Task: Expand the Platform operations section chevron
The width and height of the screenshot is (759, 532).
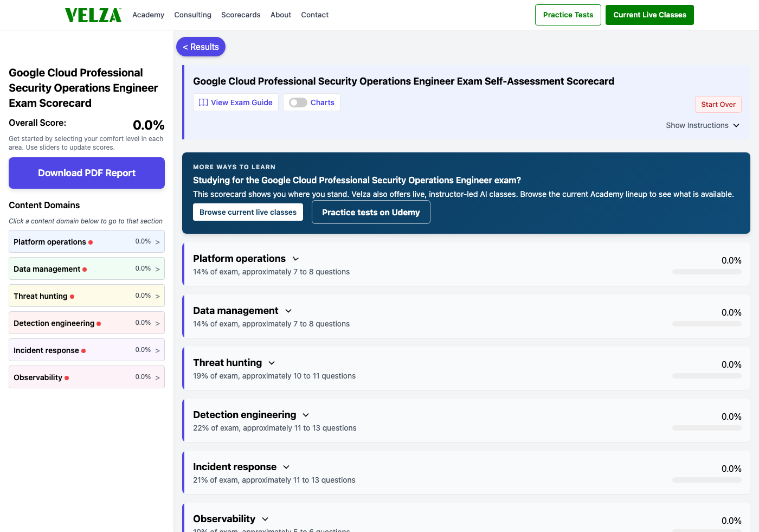Action: [x=295, y=259]
